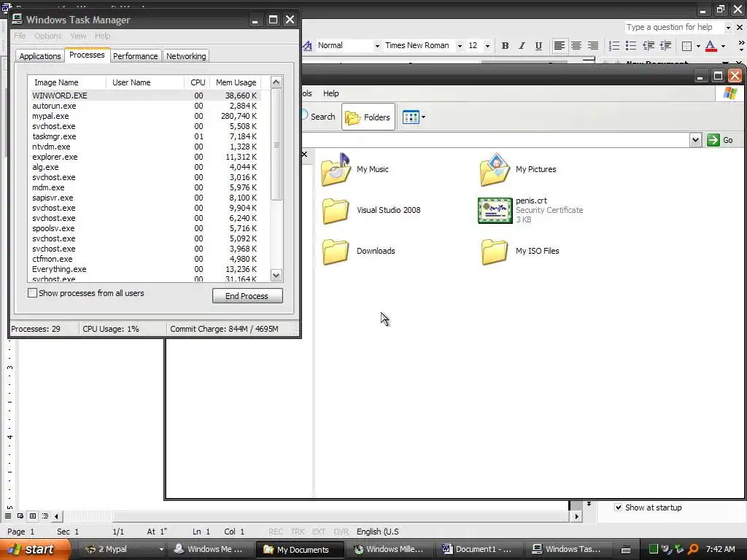Open the Help menu in My Documents
747x560 pixels.
pyautogui.click(x=330, y=93)
